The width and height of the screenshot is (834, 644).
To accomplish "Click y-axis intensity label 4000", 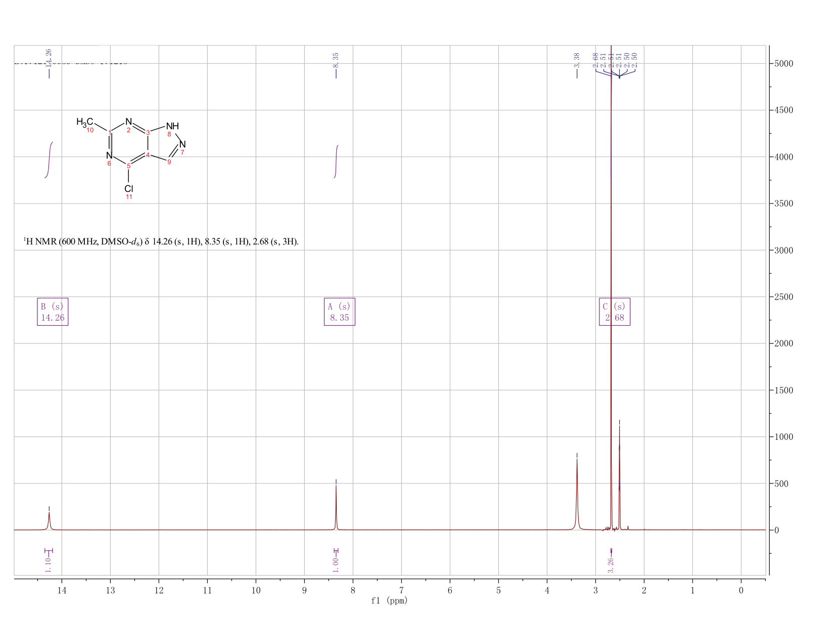I will pos(783,157).
